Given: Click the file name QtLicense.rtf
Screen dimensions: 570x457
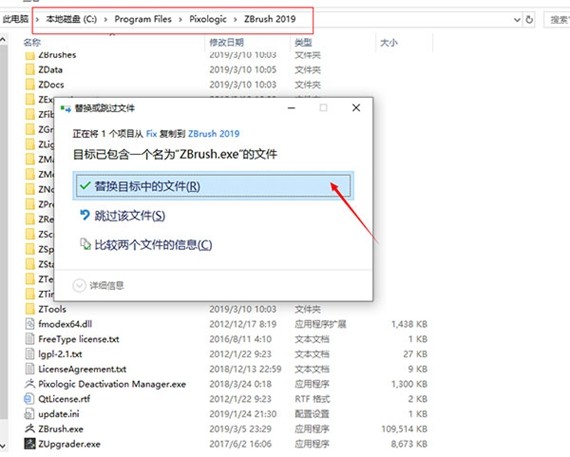Looking at the screenshot, I should coord(64,399).
